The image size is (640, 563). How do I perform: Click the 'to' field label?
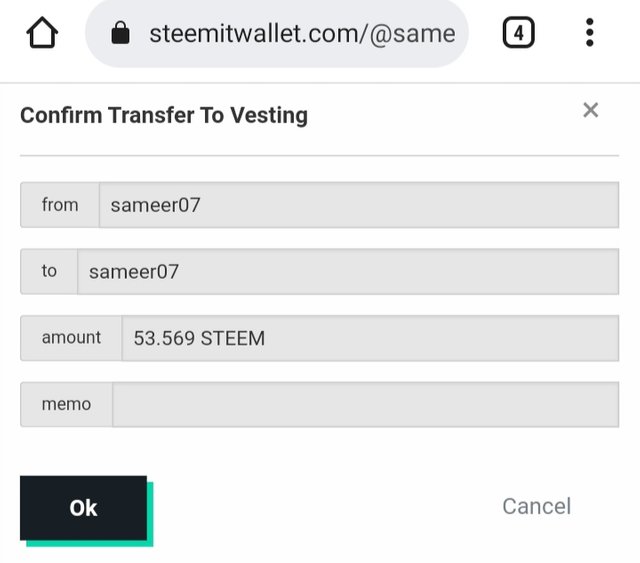point(49,271)
